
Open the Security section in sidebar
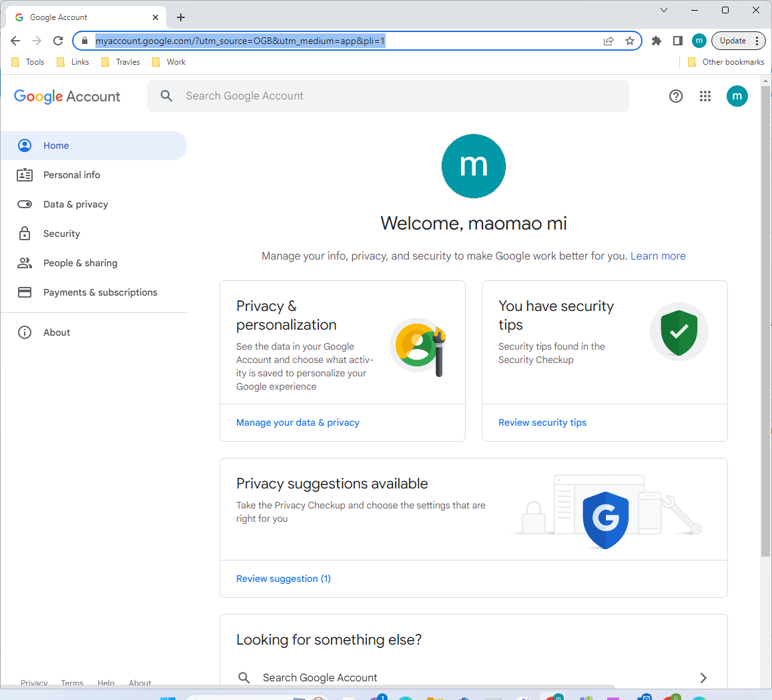click(93, 234)
